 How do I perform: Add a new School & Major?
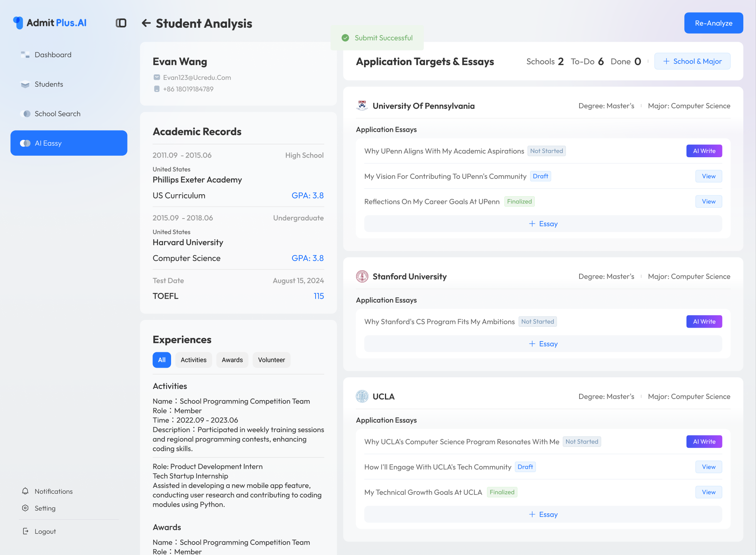pyautogui.click(x=692, y=61)
